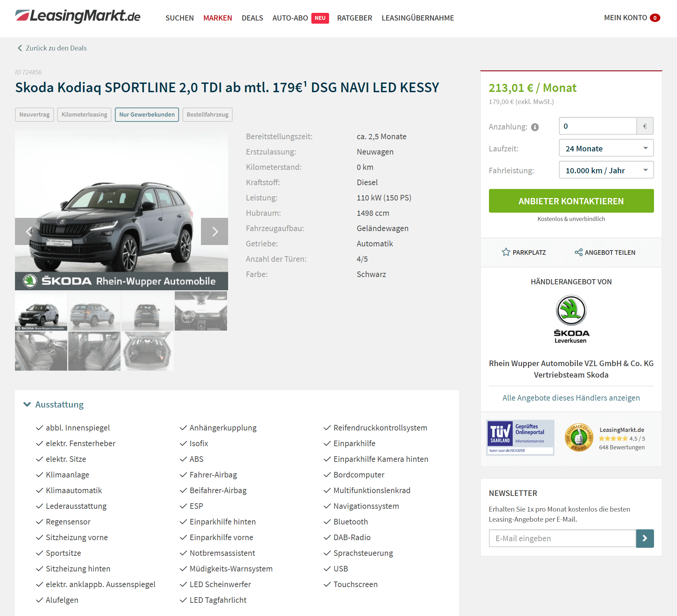Click the Lederausstattung equipment item
677x616 pixels.
(x=76, y=506)
